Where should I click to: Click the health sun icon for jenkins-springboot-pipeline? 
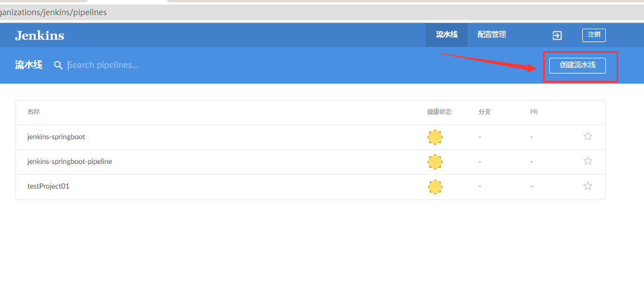coord(435,162)
